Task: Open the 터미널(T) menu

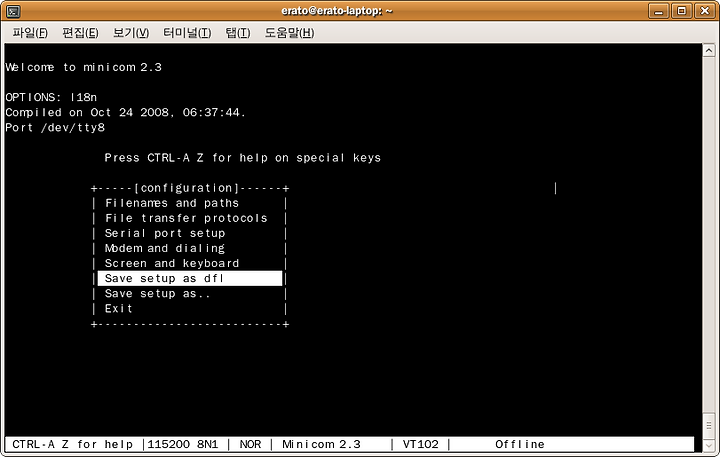Action: pos(187,33)
